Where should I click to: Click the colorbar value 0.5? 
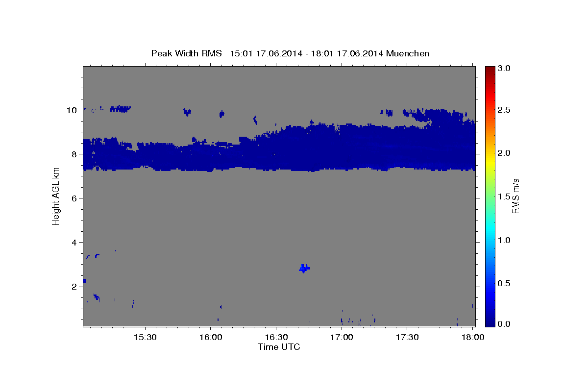pos(504,284)
